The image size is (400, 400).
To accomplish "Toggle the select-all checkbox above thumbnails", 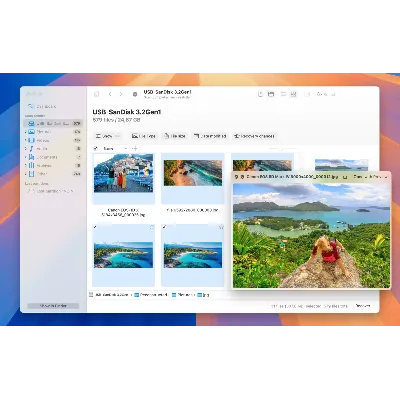I will [96, 148].
